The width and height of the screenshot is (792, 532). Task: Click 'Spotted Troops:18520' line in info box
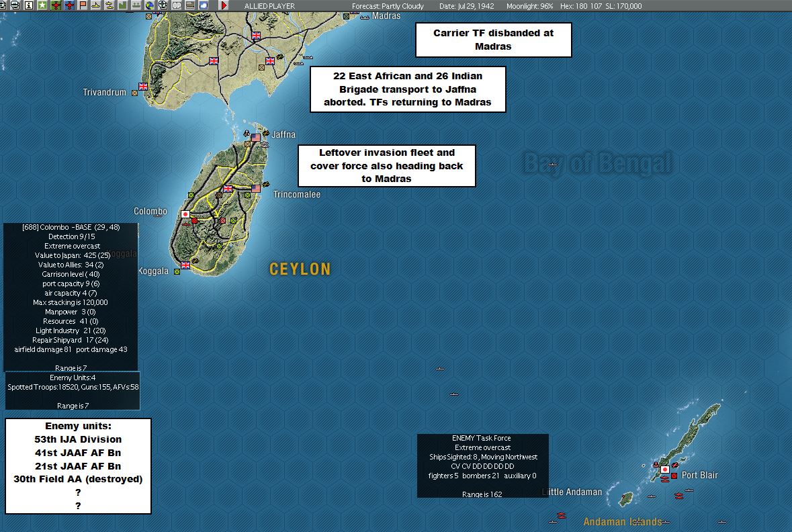click(73, 387)
